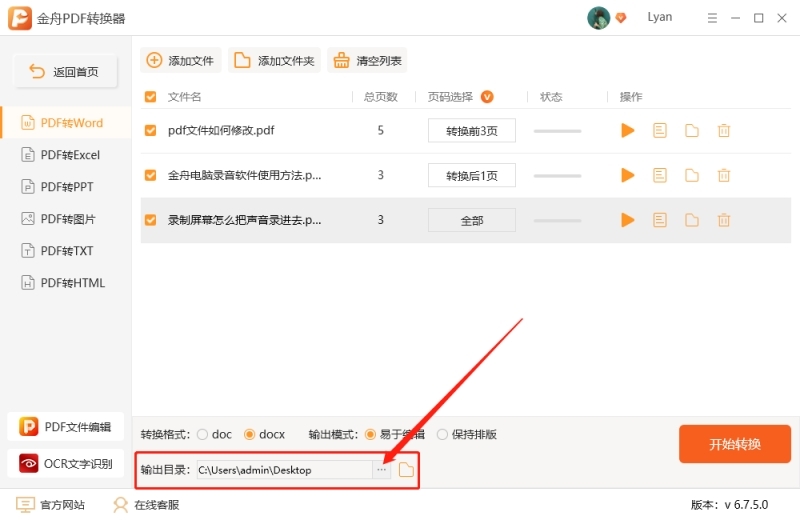Open page selection 转换前3页

(x=472, y=131)
